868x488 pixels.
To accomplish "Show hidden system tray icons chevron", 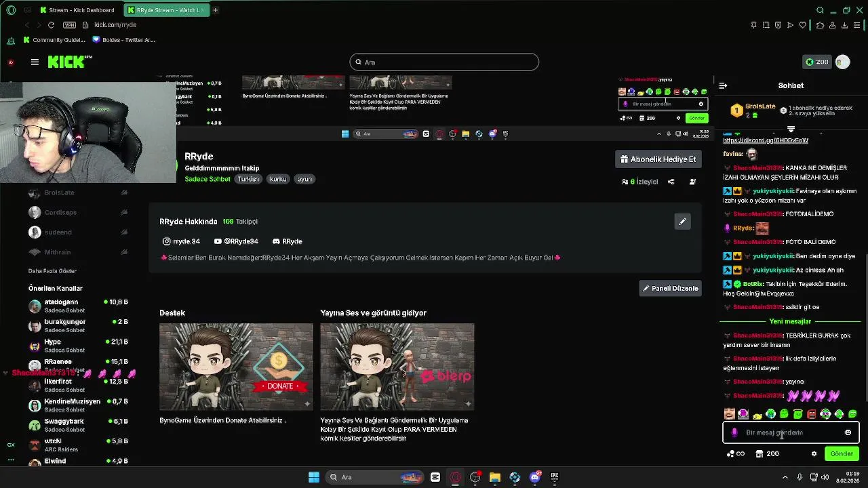I will coord(785,477).
